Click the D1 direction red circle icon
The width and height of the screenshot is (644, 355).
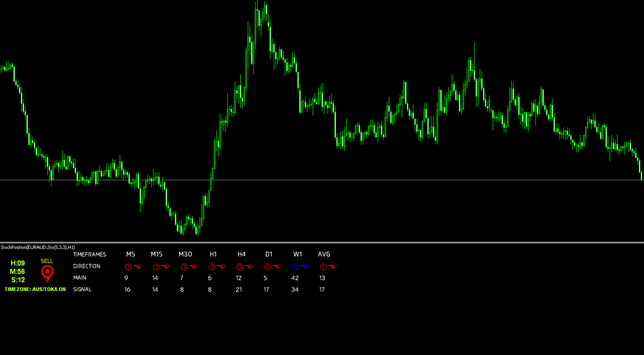[x=268, y=267]
